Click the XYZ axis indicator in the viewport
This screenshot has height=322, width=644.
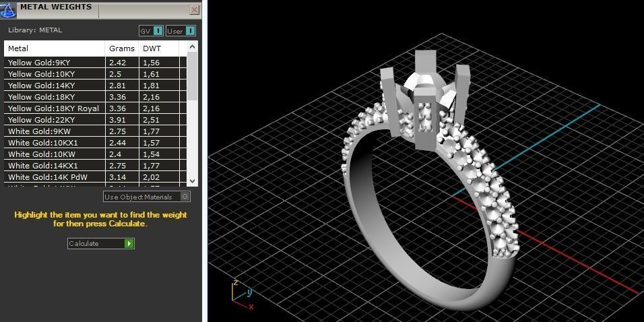tap(243, 295)
